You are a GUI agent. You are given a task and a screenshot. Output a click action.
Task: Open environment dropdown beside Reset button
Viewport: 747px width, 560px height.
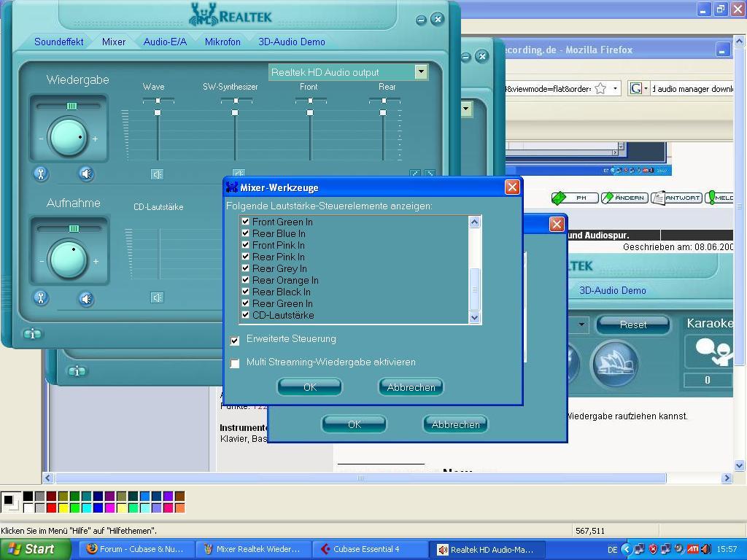tap(581, 324)
